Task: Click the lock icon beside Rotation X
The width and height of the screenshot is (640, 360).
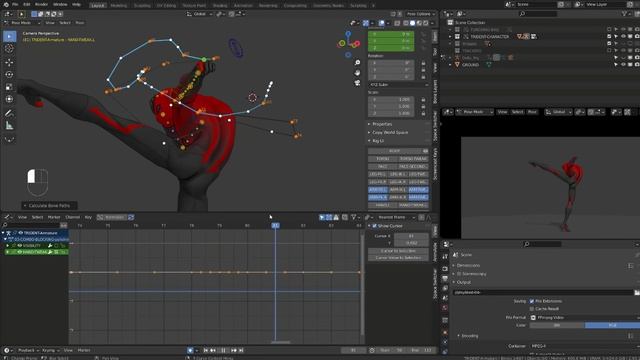Action: pos(423,63)
